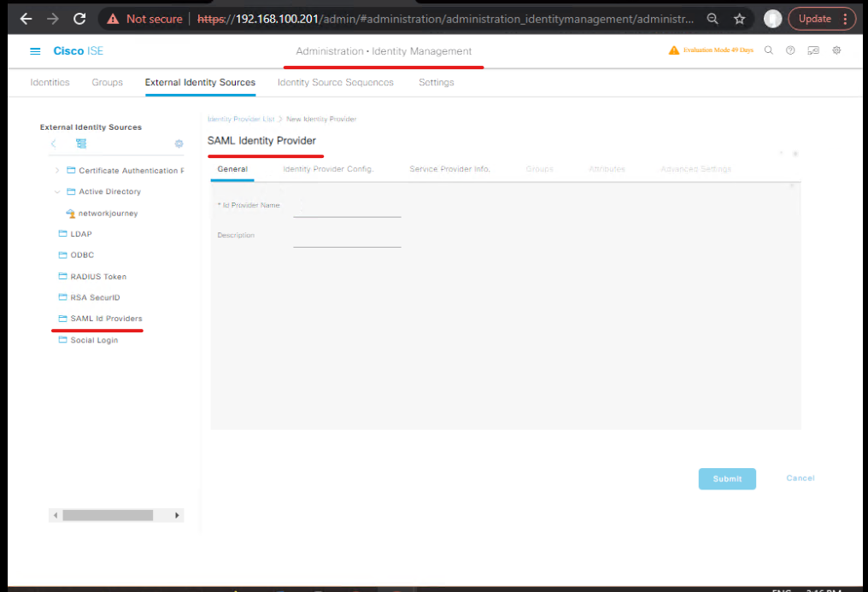Click the disabled Groups sub-tab
The image size is (868, 592).
tap(540, 169)
